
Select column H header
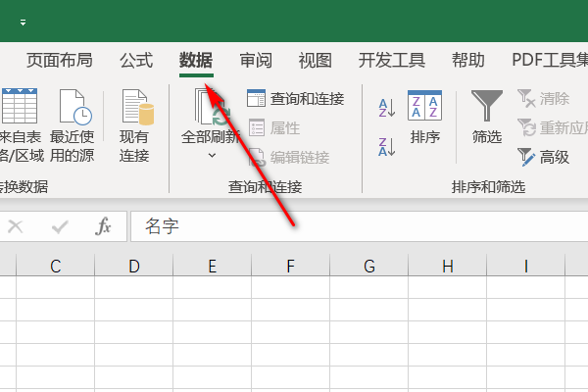pos(448,266)
